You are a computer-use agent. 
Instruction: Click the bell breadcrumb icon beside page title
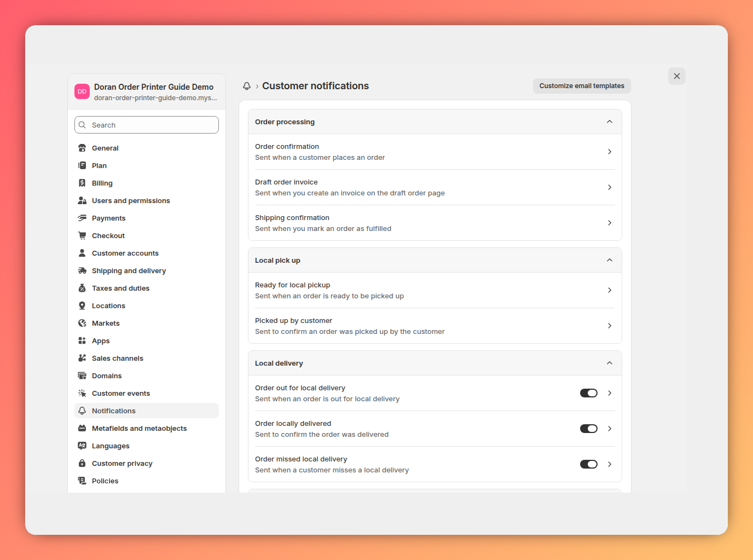tap(247, 86)
